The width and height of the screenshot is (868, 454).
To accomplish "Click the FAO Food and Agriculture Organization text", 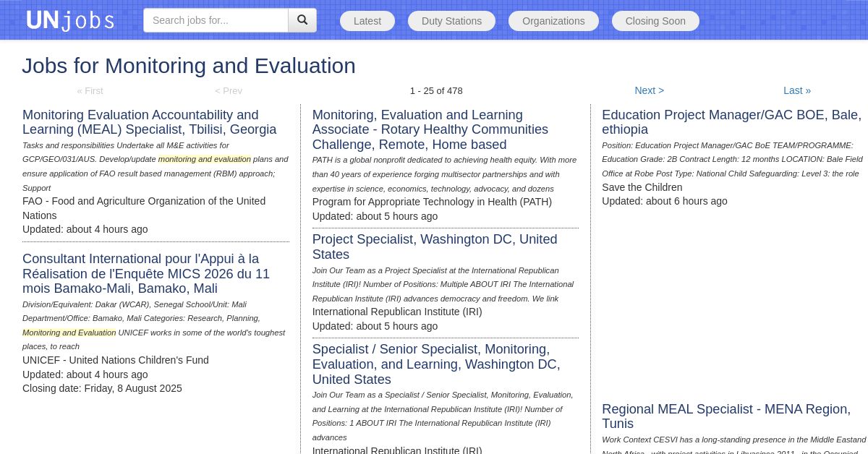I will (144, 208).
